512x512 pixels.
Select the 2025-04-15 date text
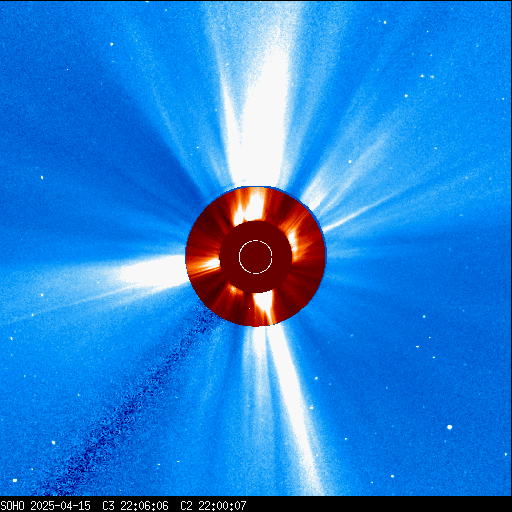click(x=61, y=505)
